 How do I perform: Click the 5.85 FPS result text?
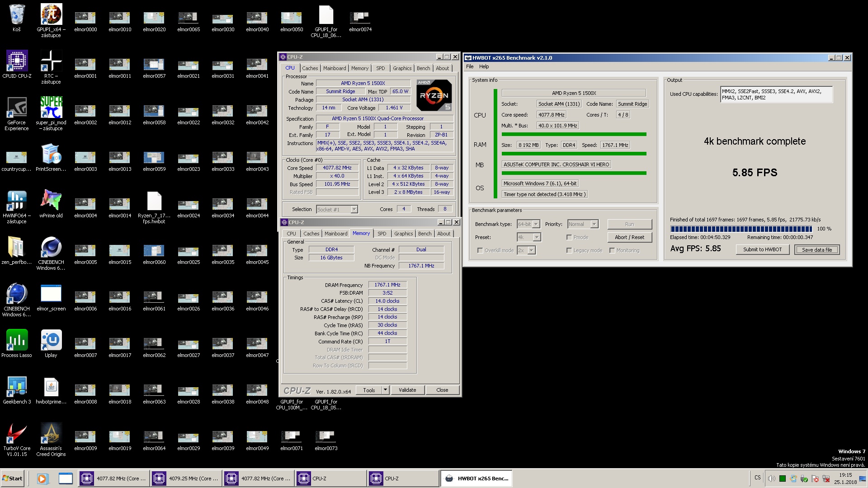(755, 173)
